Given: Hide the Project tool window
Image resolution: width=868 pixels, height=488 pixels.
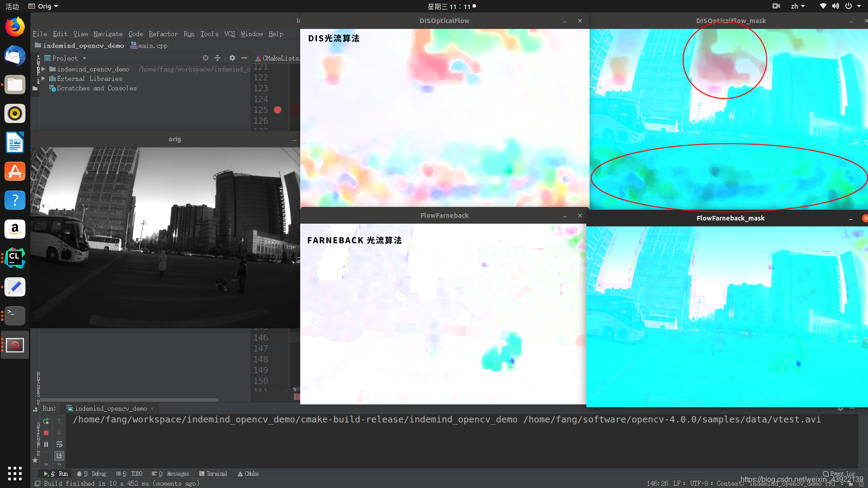Looking at the screenshot, I should 244,58.
